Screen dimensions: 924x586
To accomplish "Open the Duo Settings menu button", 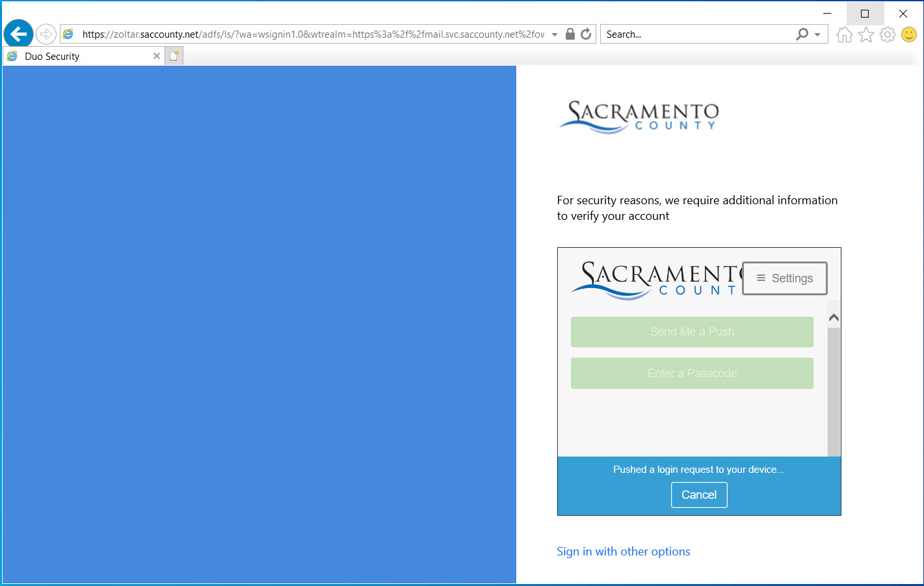I will [x=785, y=278].
